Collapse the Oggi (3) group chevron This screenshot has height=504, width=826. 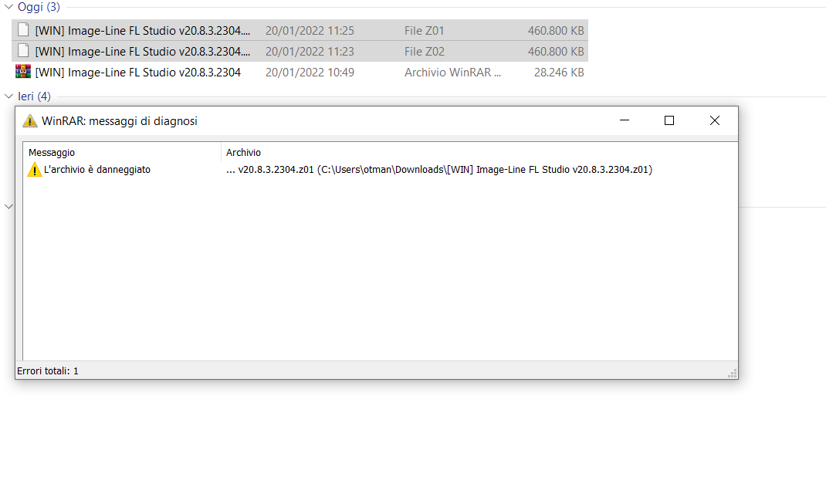point(8,7)
